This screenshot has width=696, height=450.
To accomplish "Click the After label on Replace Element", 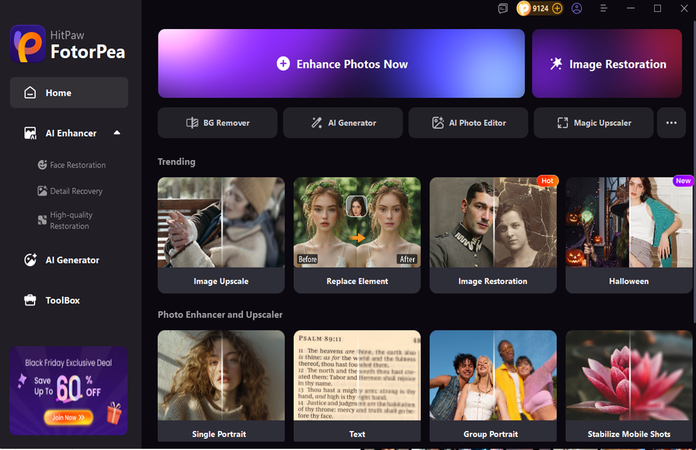I will 407,259.
